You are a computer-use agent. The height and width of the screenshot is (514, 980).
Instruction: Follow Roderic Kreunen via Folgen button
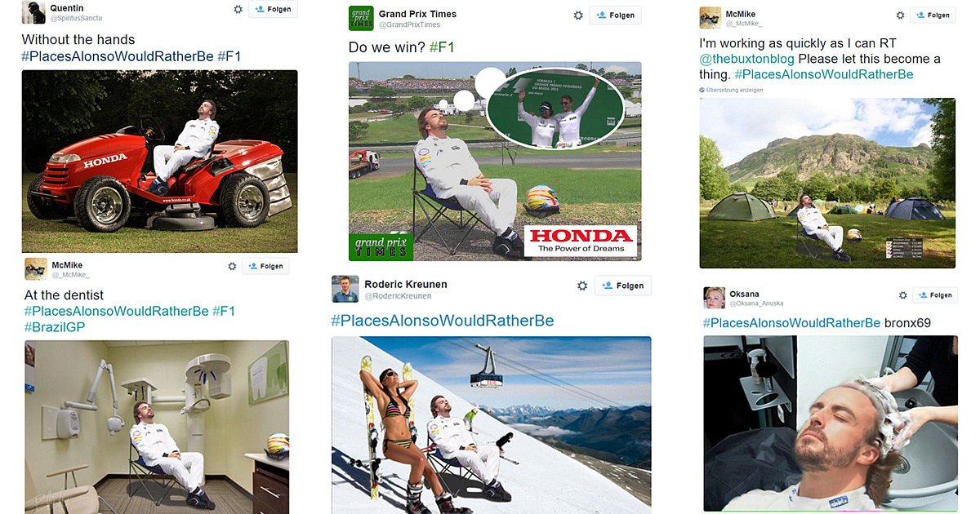click(x=628, y=286)
